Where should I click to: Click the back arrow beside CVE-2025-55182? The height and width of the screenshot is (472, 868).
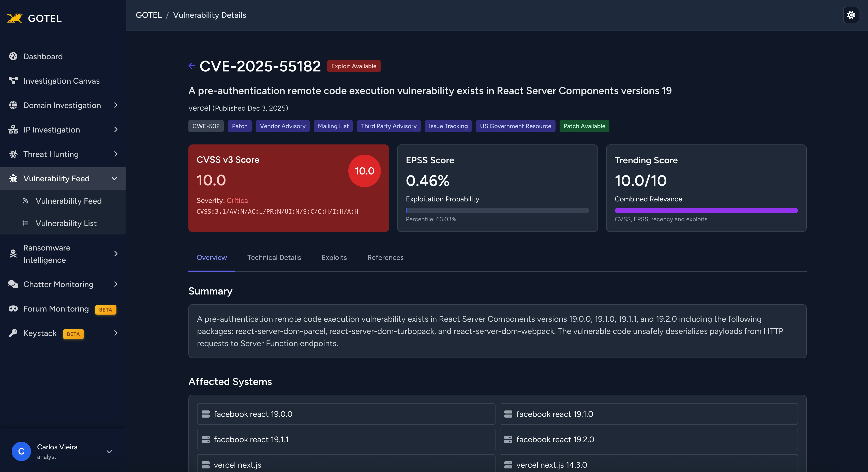tap(192, 66)
